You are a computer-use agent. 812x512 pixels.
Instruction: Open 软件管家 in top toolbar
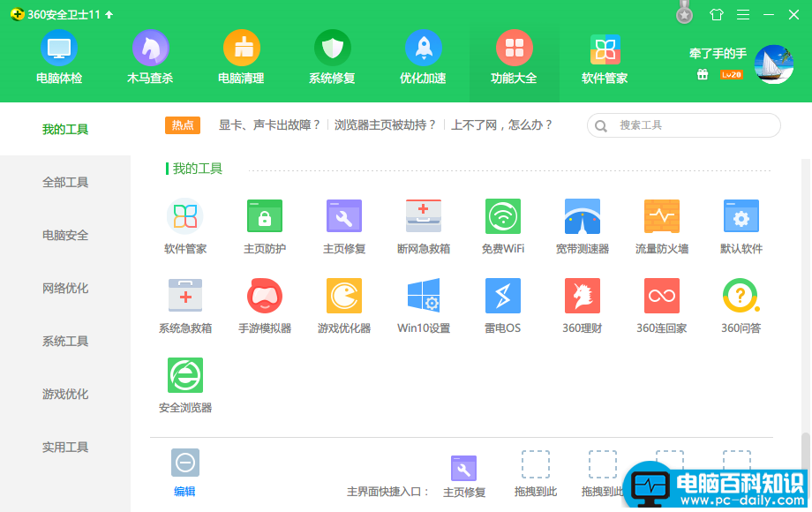point(605,57)
